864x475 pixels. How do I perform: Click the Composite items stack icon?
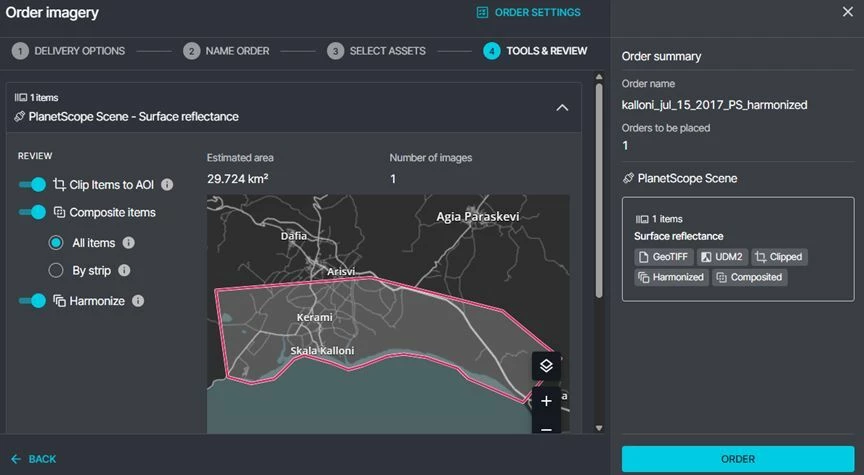pyautogui.click(x=59, y=212)
